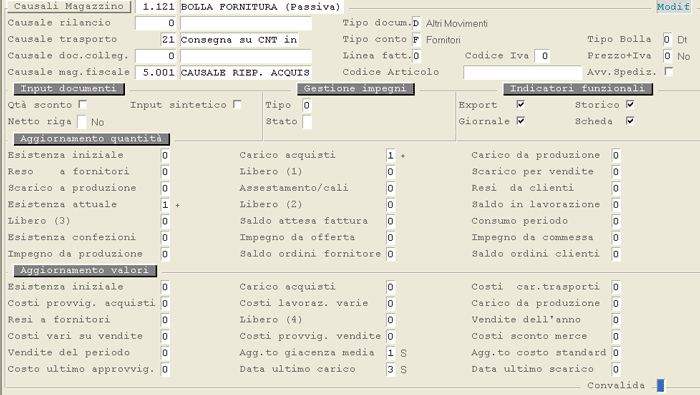
Task: Click the Impegno da produzione field
Action: tap(165, 254)
